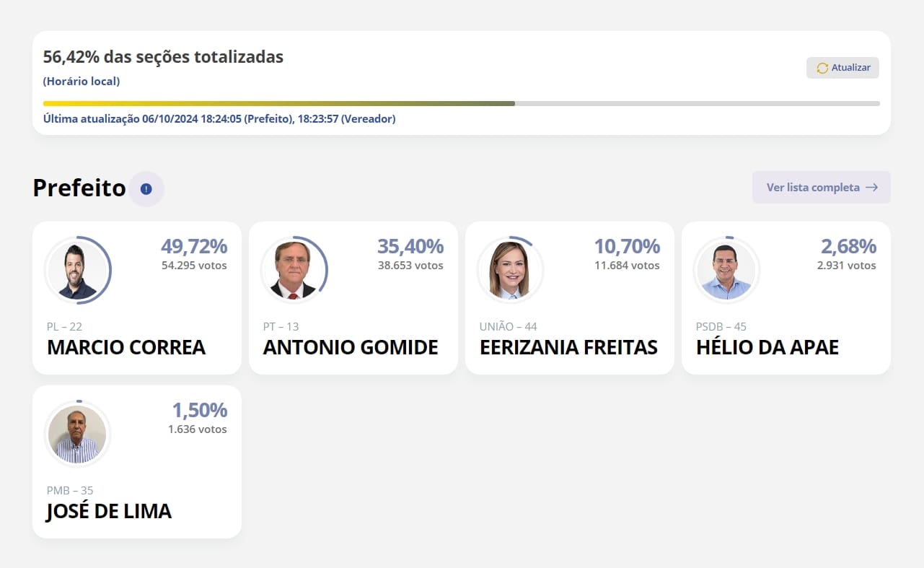The height and width of the screenshot is (568, 924).
Task: Select the JOSÉ DE LIMA candidate name
Action: [x=109, y=511]
